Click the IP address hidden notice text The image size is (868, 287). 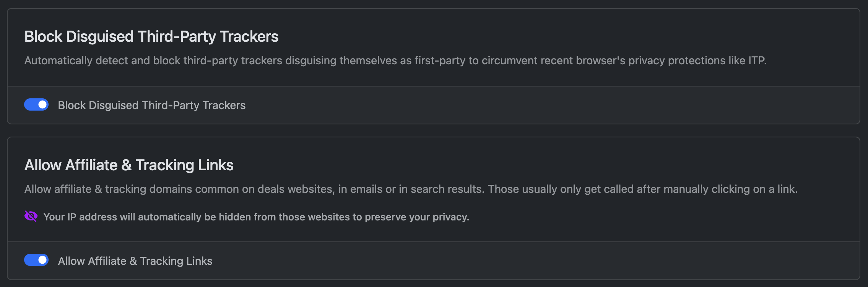pos(256,217)
